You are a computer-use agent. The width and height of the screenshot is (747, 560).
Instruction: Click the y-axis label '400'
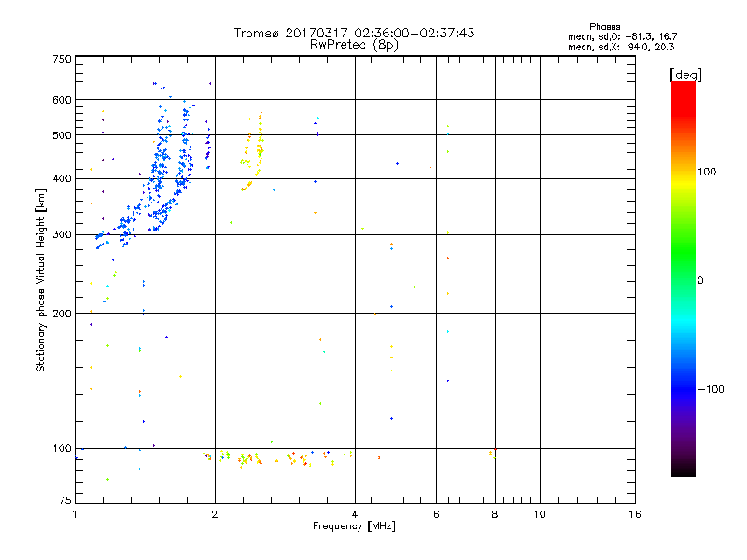coord(62,179)
